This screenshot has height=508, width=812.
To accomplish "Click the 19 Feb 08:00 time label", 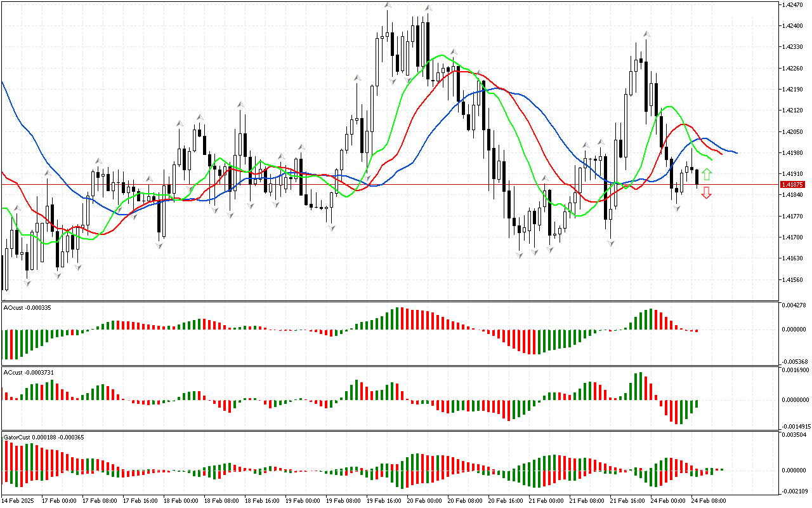I will [343, 501].
